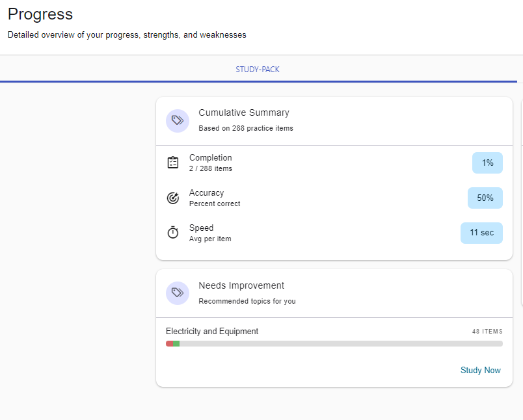
Task: Click the tag icon beside Needs Improvement
Action: [x=177, y=293]
